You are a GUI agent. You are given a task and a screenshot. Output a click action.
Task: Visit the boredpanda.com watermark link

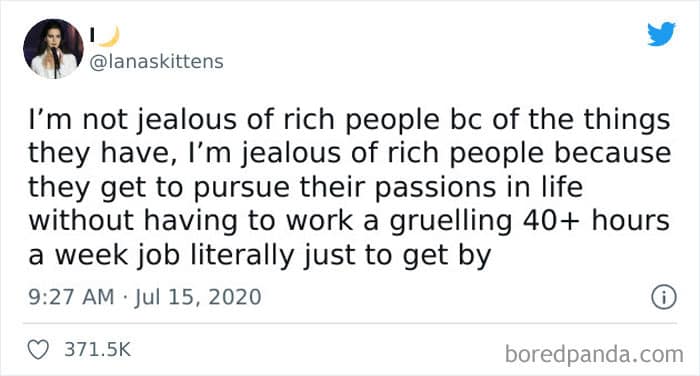point(594,355)
